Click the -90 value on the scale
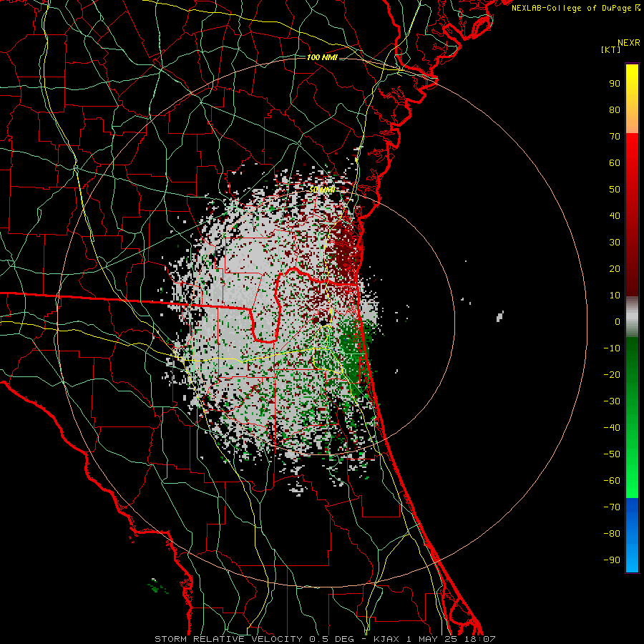Screen dimensions: 644x644 pyautogui.click(x=612, y=560)
